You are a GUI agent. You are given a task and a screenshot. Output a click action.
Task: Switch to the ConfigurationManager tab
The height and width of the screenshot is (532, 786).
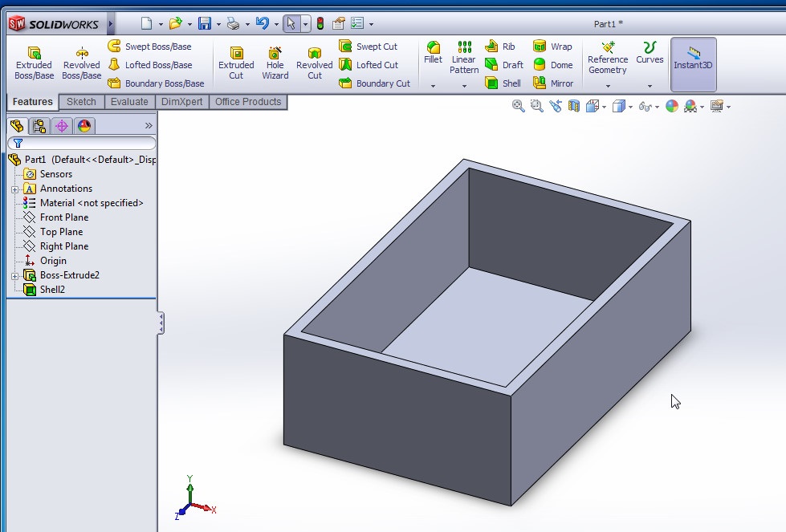(41, 126)
